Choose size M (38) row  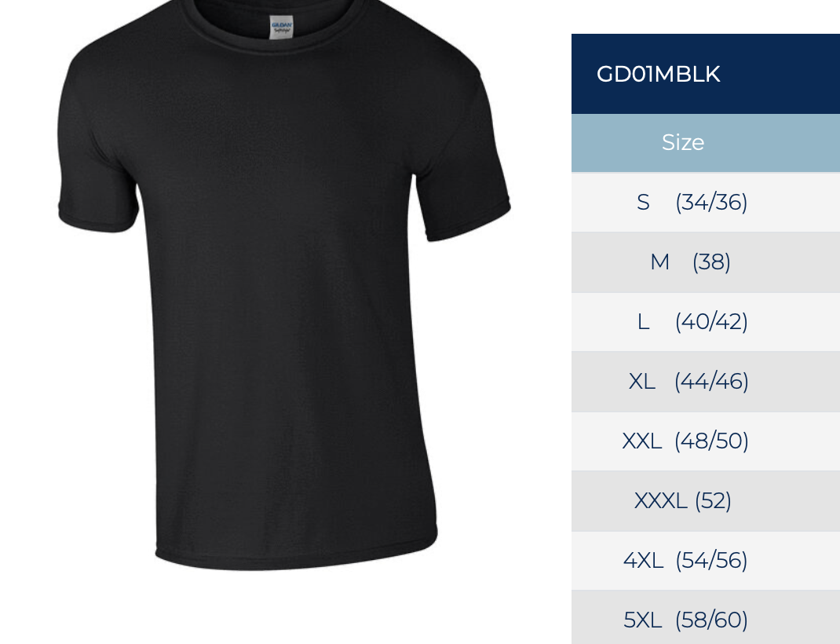706,262
